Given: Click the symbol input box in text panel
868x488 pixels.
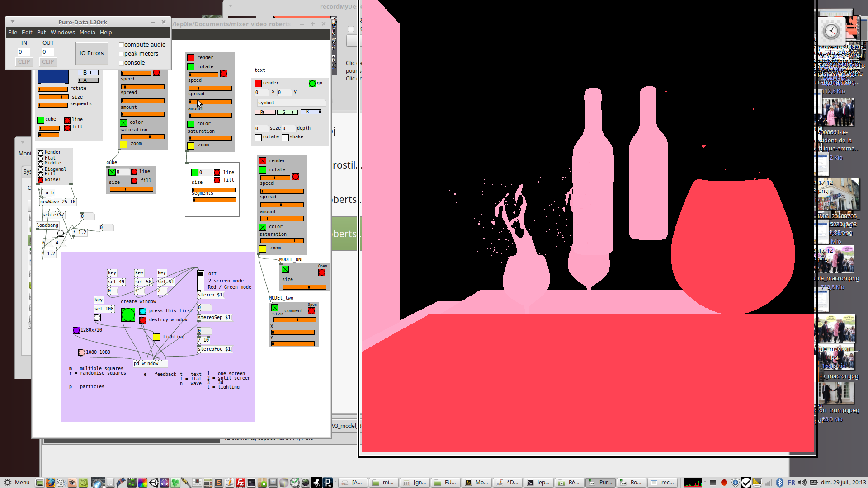Looking at the screenshot, I should [x=291, y=103].
